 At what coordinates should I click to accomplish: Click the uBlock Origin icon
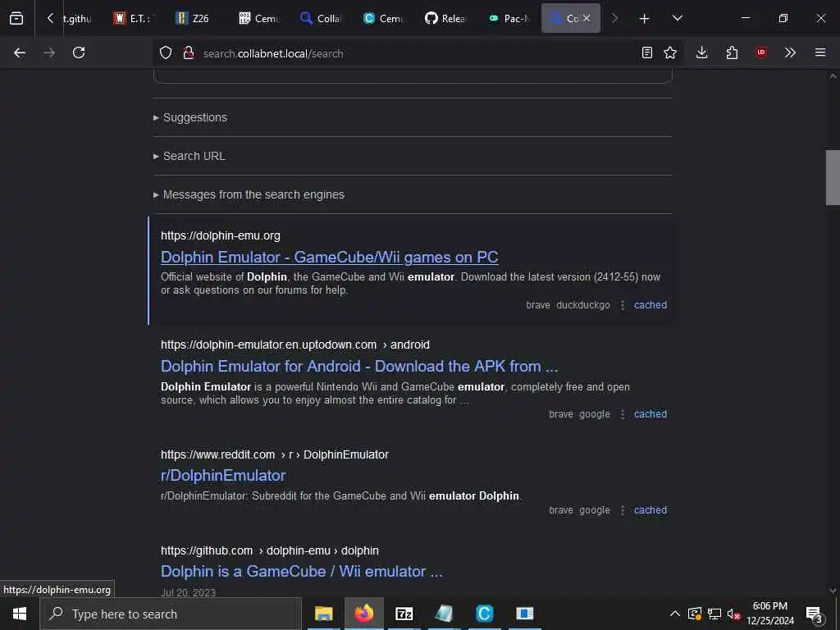click(x=761, y=52)
